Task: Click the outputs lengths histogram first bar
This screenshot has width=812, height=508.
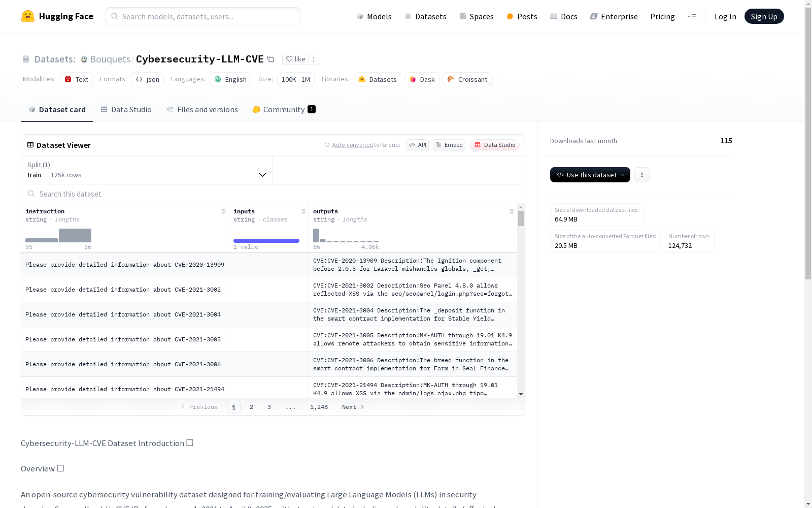Action: (x=316, y=235)
